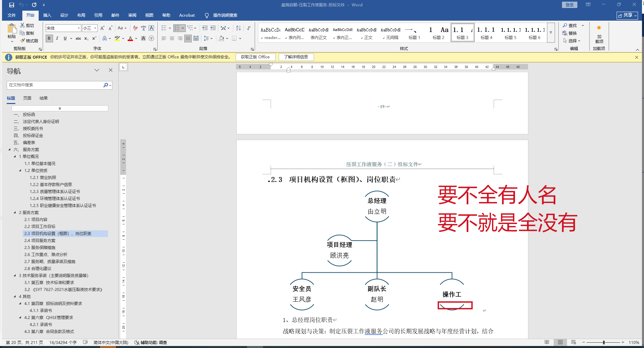Switch to the 页面 tab in navigation pane
Screen dimensions: 644x348
click(x=27, y=98)
